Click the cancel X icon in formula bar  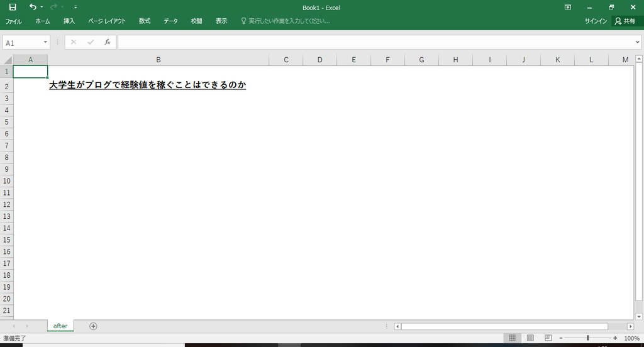[x=74, y=42]
